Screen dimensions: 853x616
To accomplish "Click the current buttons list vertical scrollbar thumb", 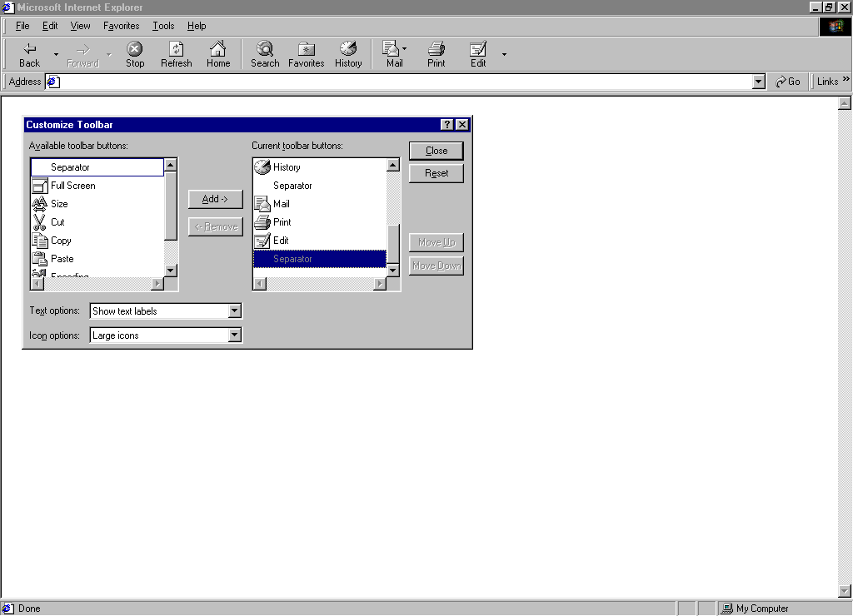I will coord(393,244).
